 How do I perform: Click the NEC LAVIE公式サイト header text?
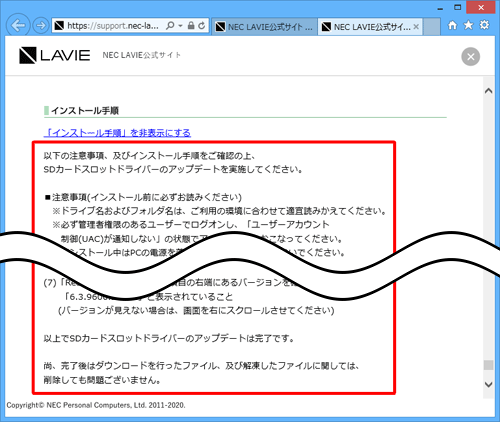click(142, 55)
